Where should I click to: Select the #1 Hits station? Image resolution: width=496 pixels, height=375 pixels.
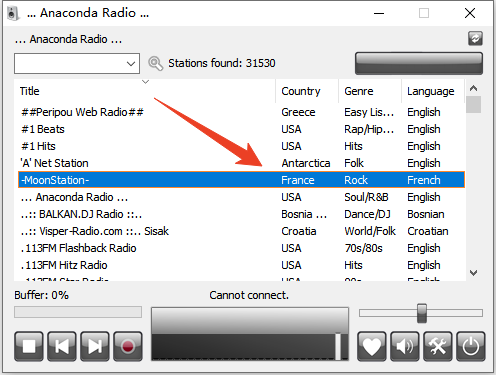(241, 146)
